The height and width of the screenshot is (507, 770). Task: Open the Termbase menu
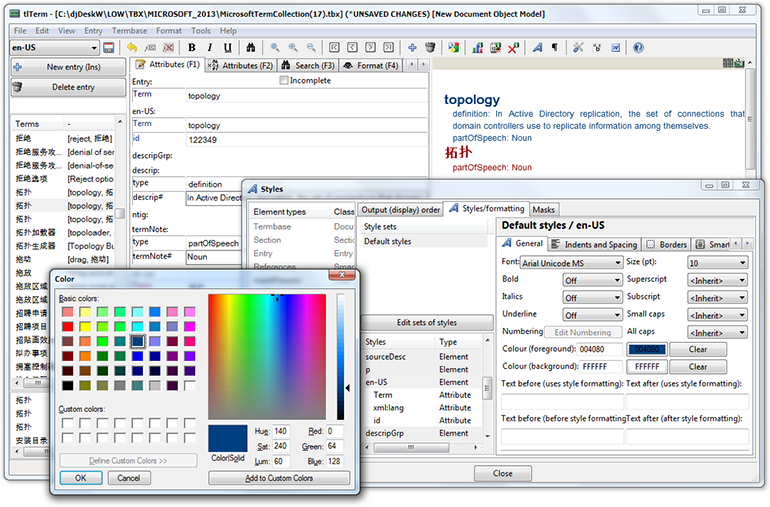(x=129, y=31)
